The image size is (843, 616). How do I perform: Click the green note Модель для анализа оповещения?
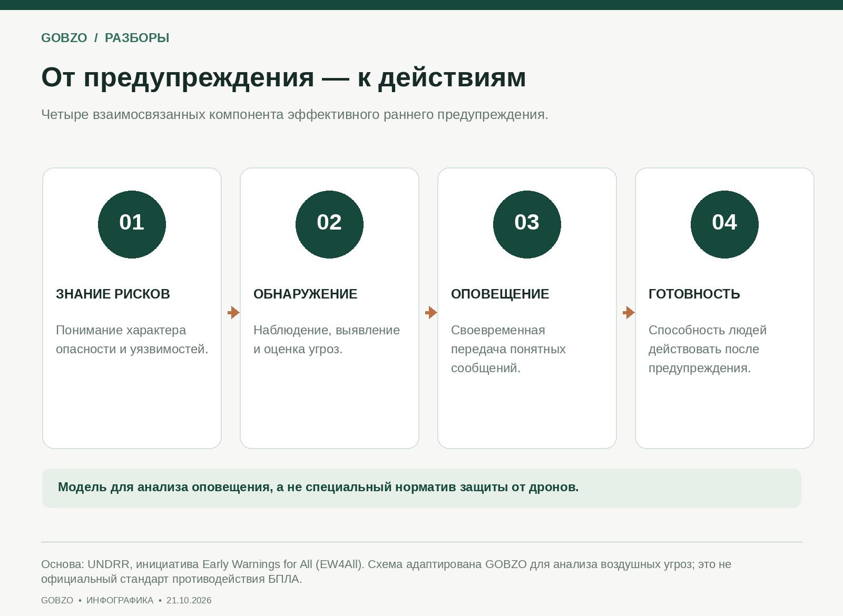tap(421, 488)
